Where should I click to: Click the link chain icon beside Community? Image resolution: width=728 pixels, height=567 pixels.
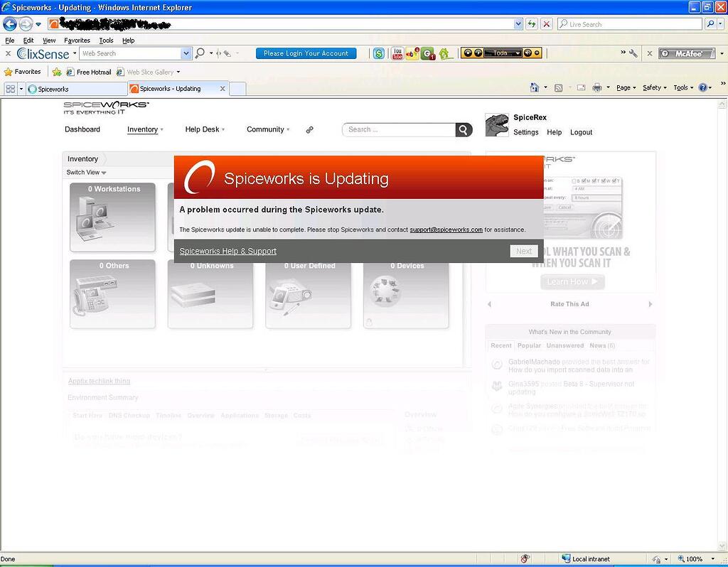click(310, 129)
